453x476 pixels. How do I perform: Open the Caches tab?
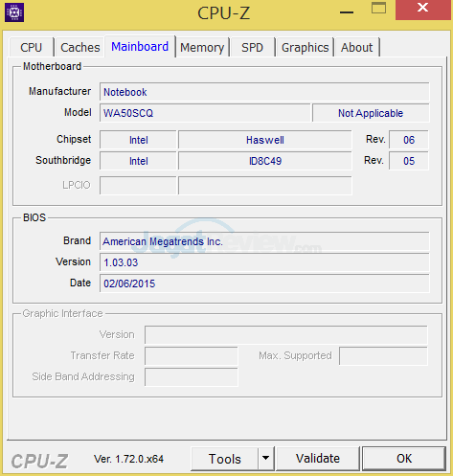click(x=80, y=47)
